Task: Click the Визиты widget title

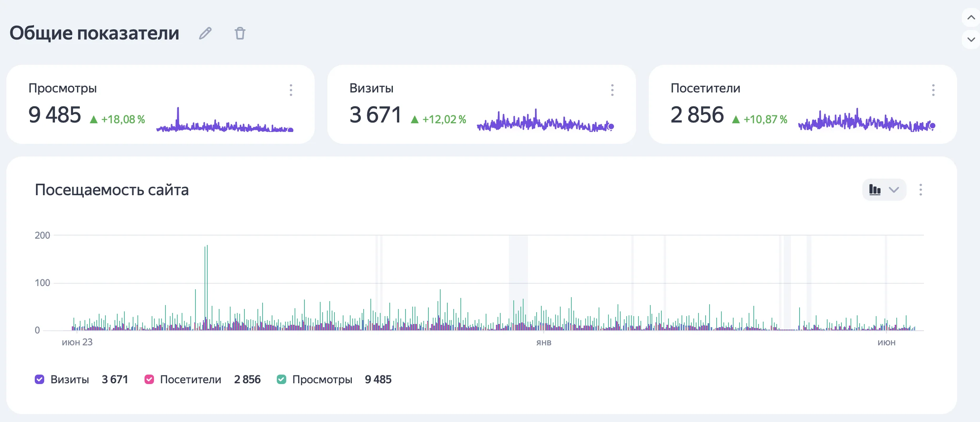Action: (x=372, y=88)
